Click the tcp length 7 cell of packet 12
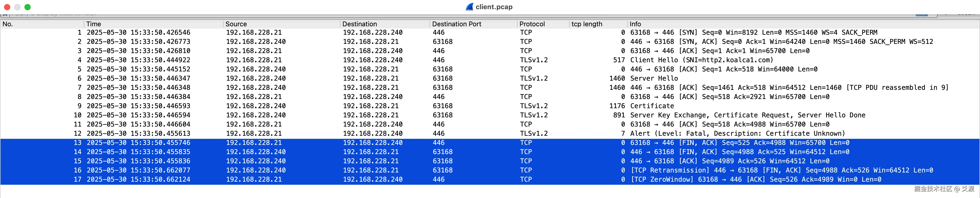The height and width of the screenshot is (198, 980). point(623,133)
